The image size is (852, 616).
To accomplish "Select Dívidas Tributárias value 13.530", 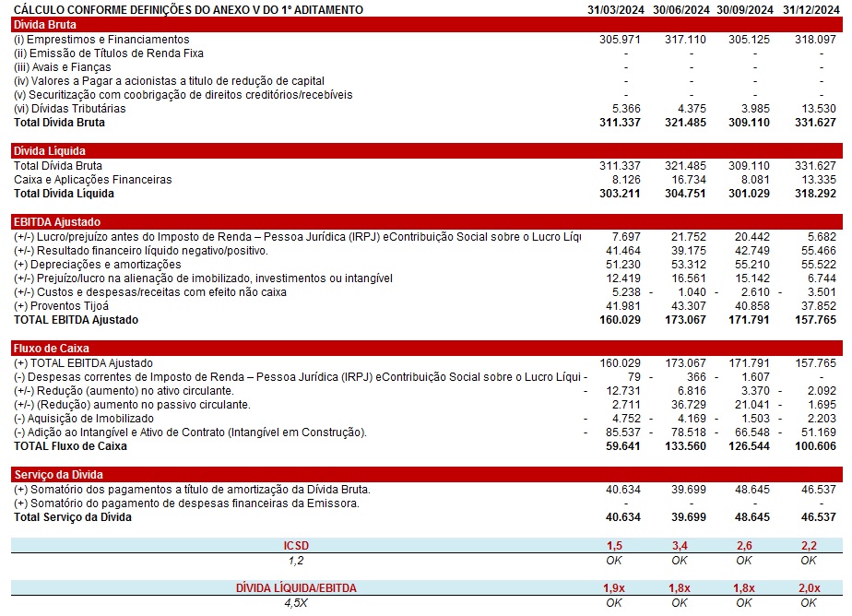I will [819, 109].
